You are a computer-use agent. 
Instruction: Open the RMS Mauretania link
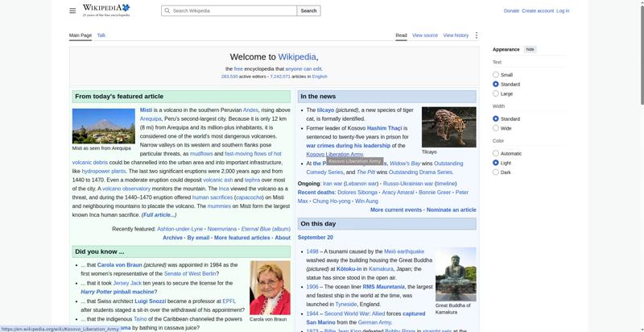point(384,287)
